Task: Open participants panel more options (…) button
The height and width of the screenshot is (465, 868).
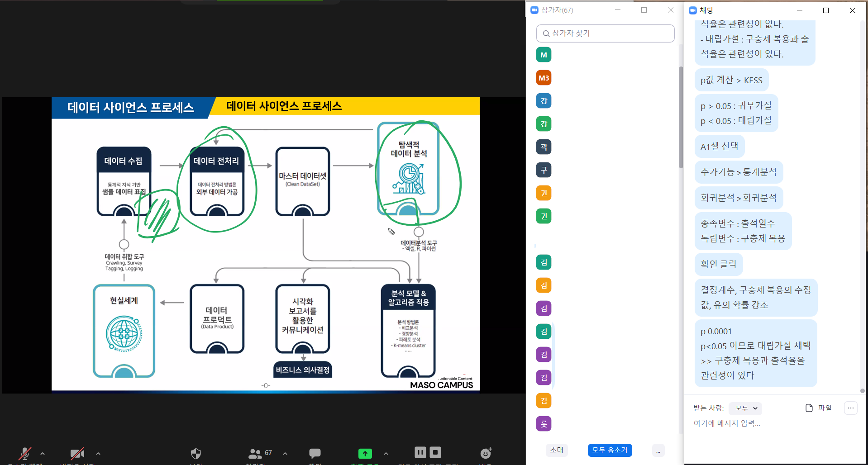Action: (658, 451)
